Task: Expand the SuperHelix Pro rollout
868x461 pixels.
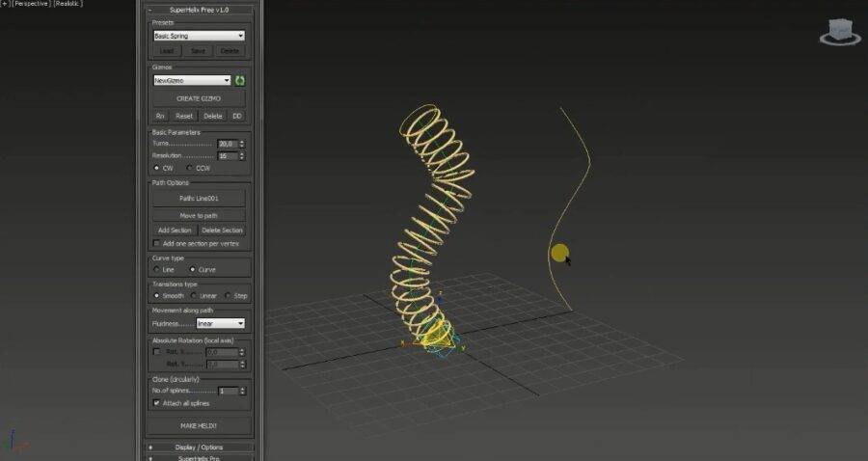Action: click(199, 458)
